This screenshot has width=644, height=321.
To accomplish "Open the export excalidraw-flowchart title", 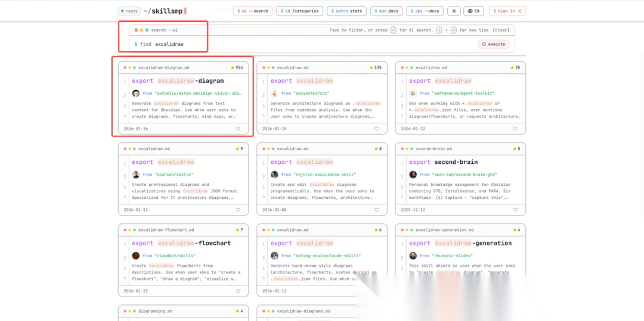I will [x=180, y=243].
